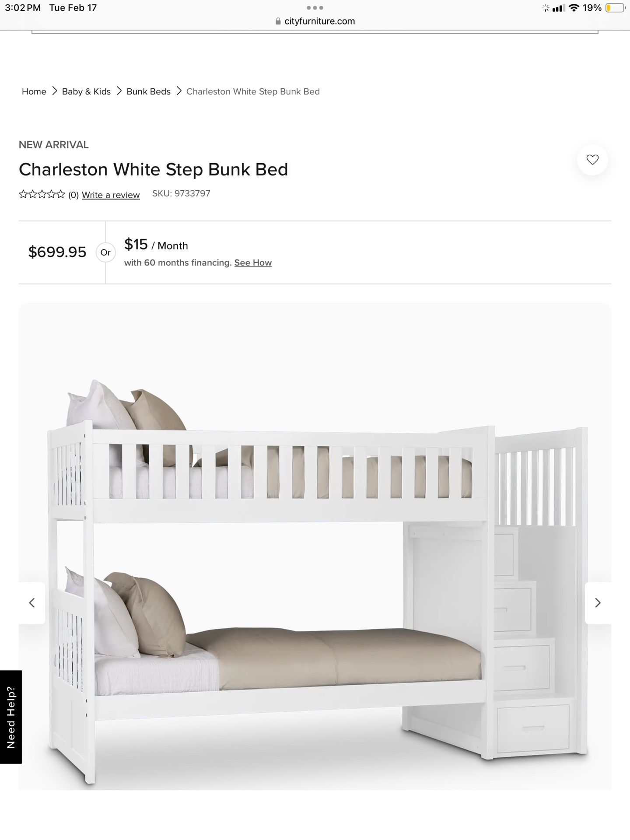Click Charleston White Step Bunk Bed breadcrumb

[x=253, y=91]
